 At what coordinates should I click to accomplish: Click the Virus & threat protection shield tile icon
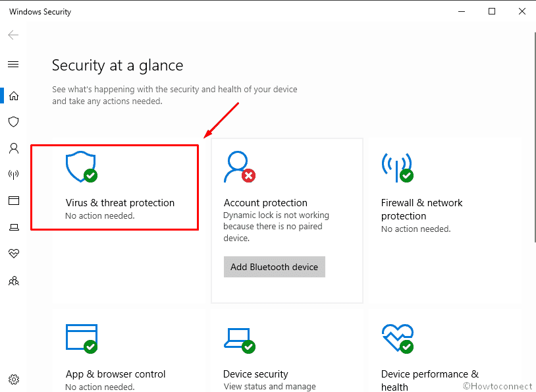[x=82, y=167]
